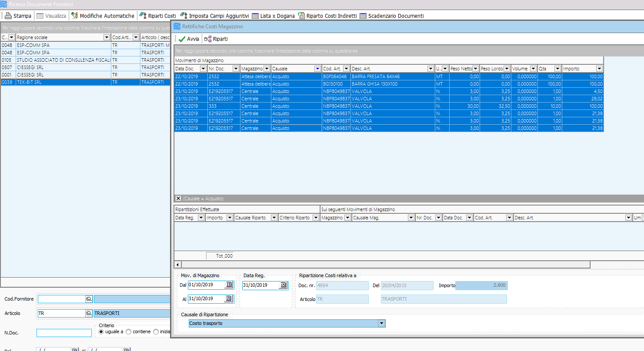Screen dimensions: 644x351
Task: Click the Stampa printer icon
Action: pos(8,16)
